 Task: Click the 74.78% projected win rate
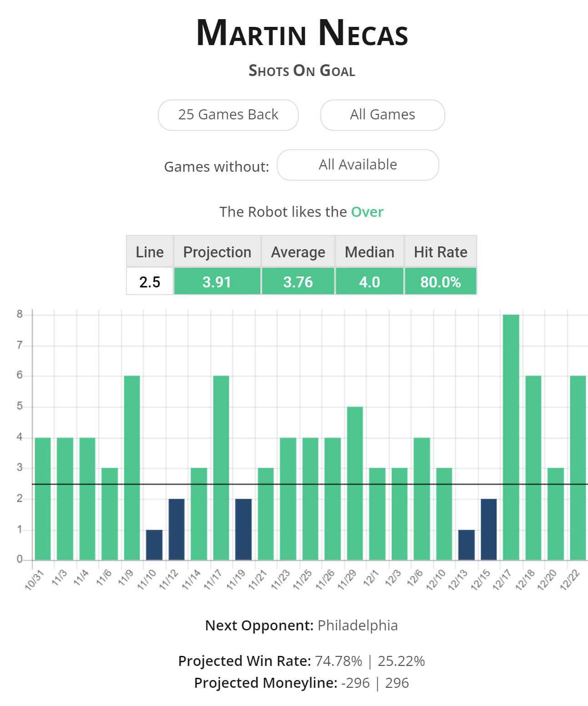click(x=339, y=661)
